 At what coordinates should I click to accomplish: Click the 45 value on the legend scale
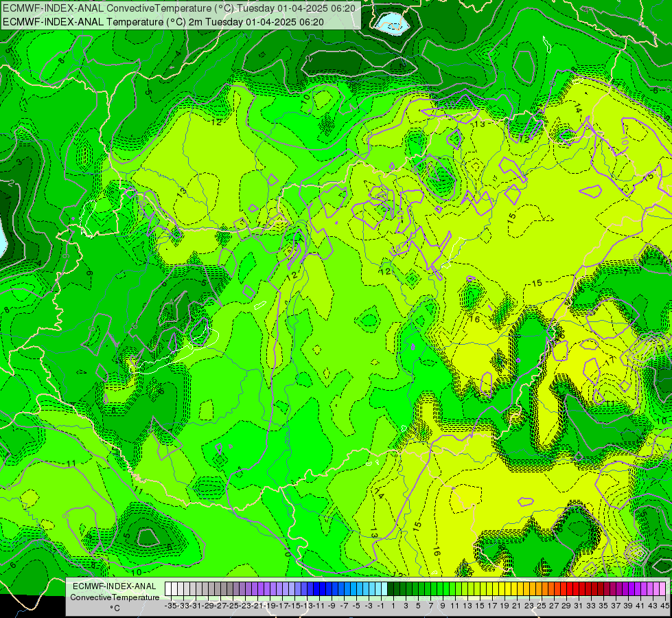pos(664,606)
